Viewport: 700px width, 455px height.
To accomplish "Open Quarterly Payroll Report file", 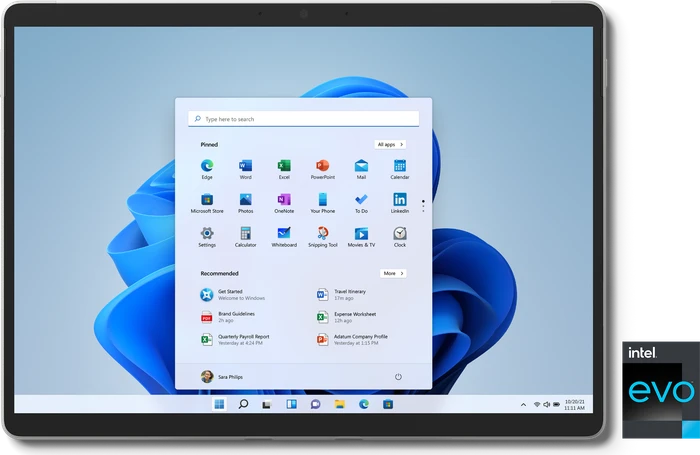I will click(235, 340).
